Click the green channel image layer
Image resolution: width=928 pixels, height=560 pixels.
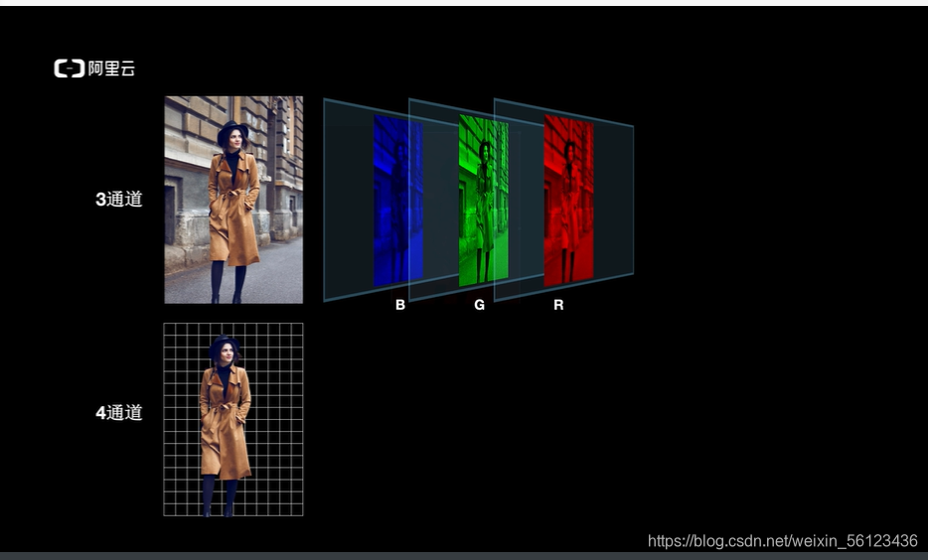[483, 201]
